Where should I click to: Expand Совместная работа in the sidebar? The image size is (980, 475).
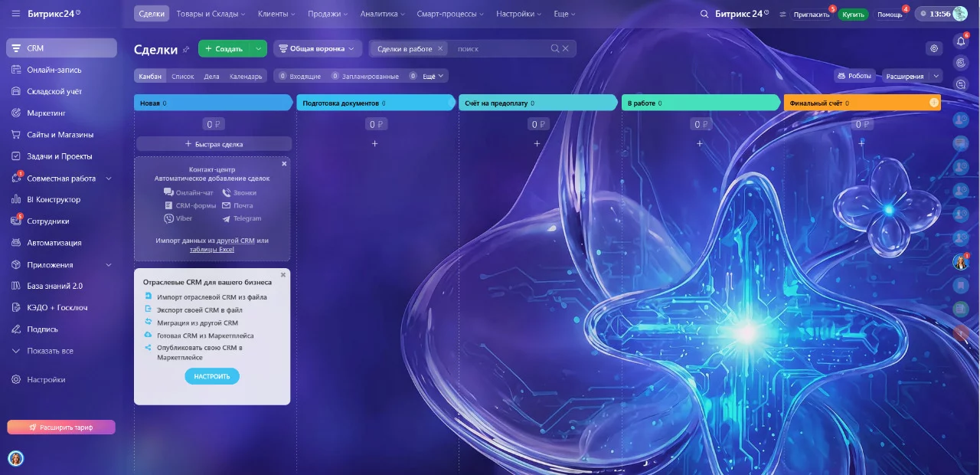coord(108,179)
